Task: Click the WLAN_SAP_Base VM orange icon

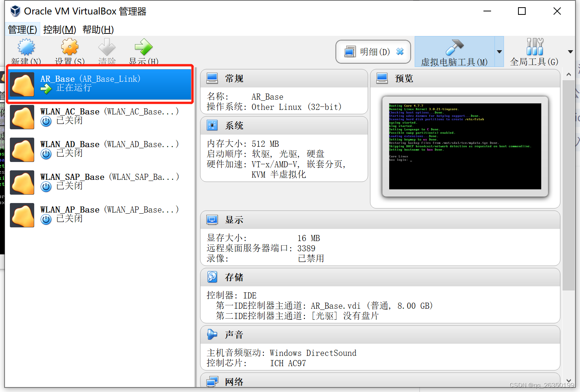Action: pos(22,183)
